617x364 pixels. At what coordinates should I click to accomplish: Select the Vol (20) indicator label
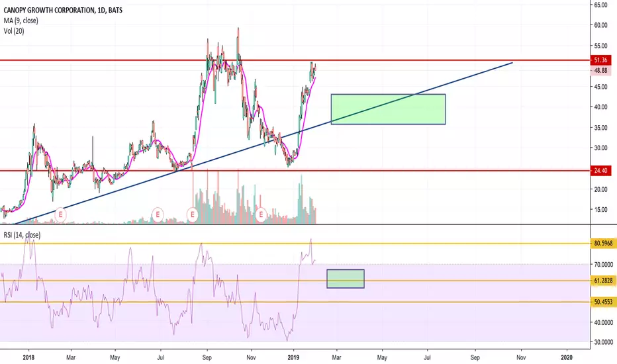[x=14, y=30]
